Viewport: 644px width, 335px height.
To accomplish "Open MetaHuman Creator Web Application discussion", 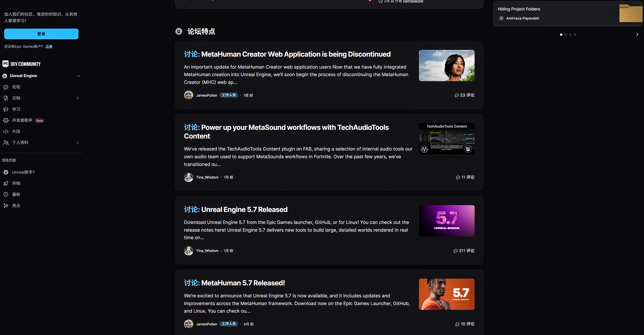I will click(287, 54).
